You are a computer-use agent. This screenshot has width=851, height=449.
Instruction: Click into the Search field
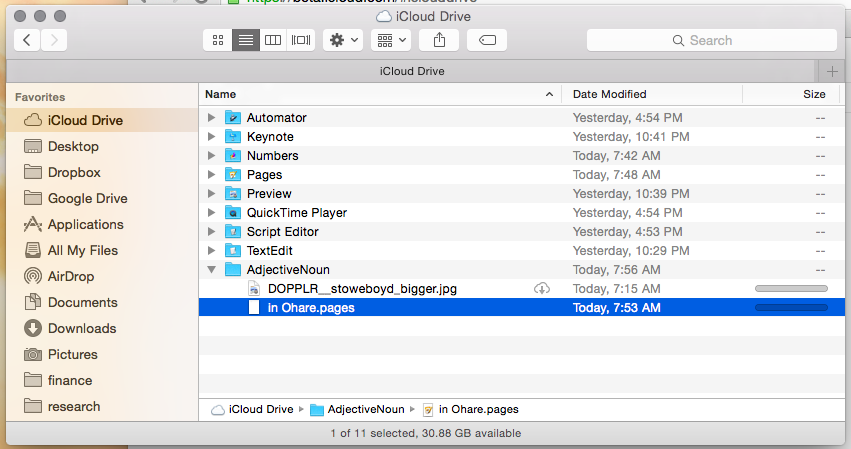(712, 40)
